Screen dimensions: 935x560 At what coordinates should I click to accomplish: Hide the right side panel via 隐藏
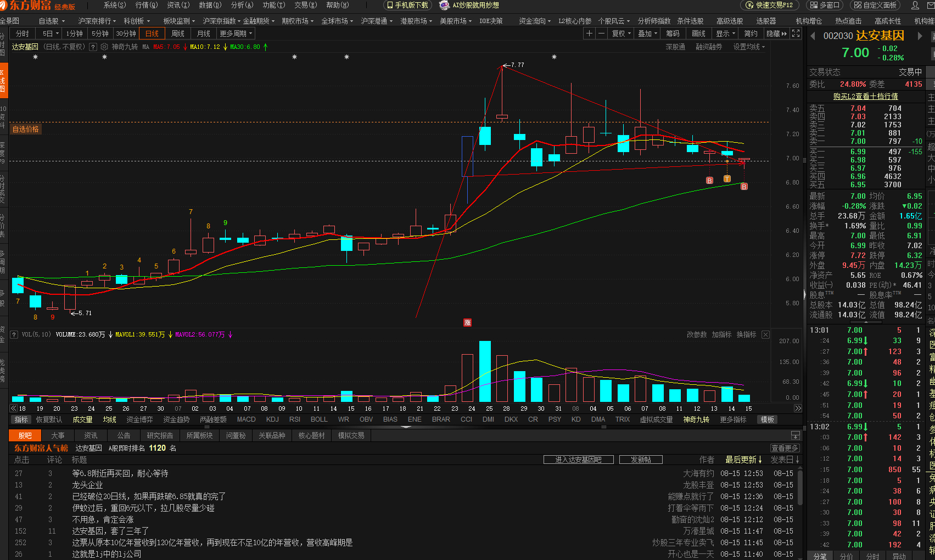[x=776, y=33]
